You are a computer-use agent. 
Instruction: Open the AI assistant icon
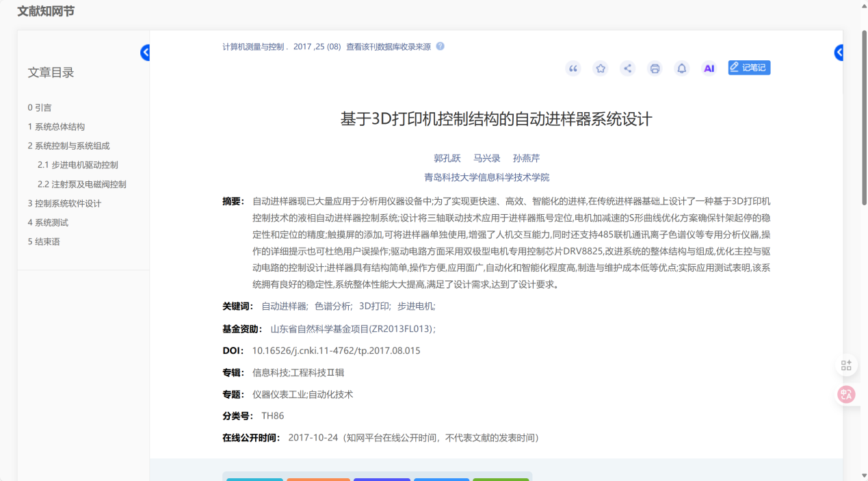[709, 68]
